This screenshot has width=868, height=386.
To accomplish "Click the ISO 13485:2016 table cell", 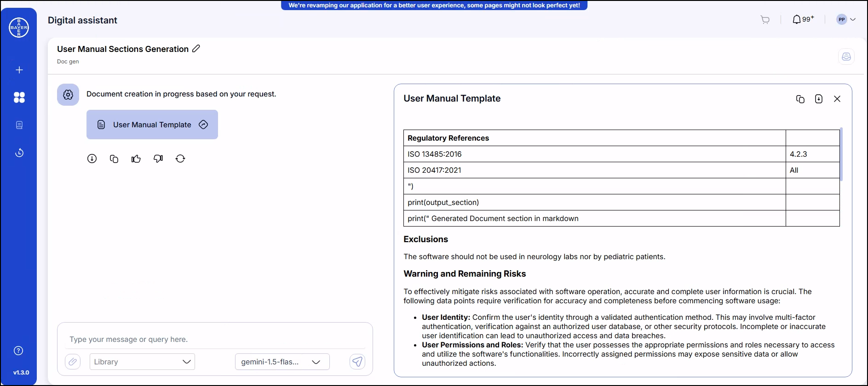I will coord(594,154).
